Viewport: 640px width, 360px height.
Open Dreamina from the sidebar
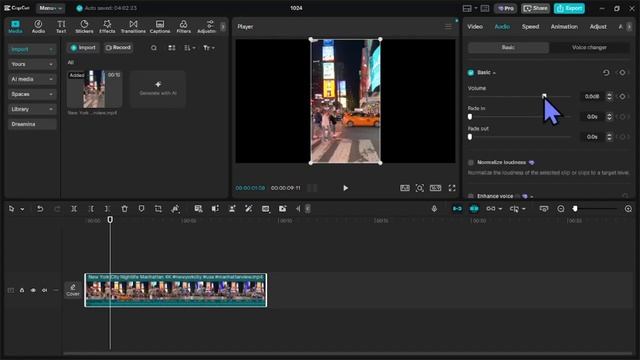click(32, 124)
